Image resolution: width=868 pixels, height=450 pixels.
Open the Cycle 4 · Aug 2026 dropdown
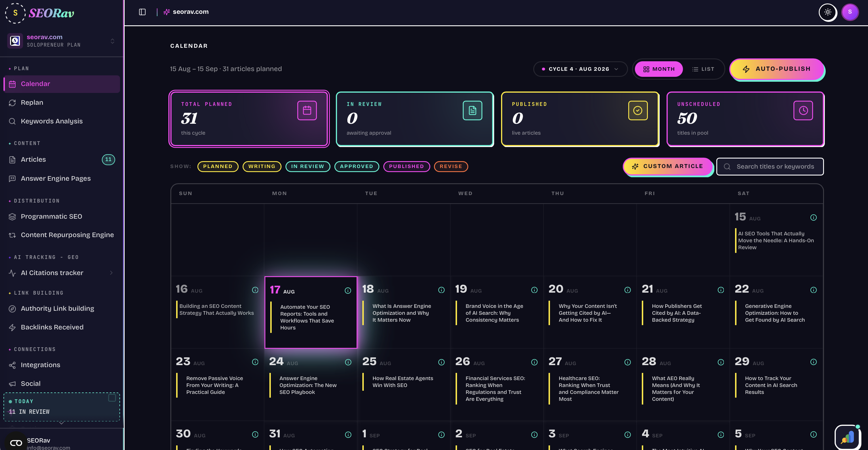[x=580, y=69]
